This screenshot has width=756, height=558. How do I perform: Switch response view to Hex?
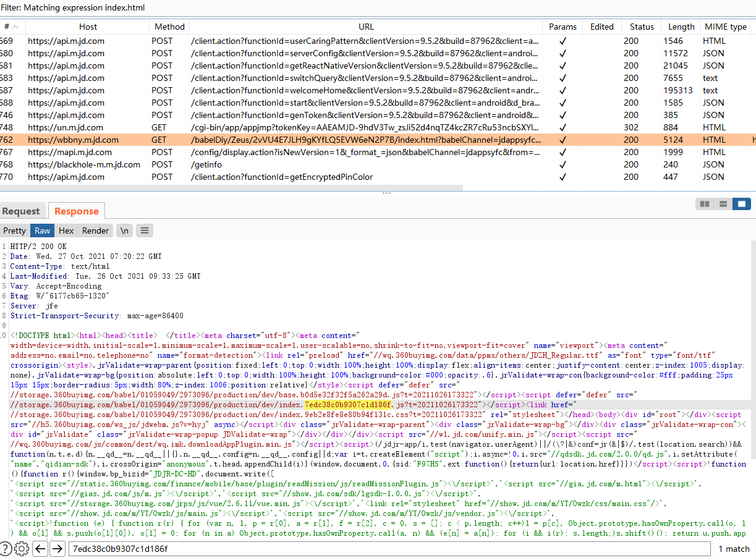(66, 230)
